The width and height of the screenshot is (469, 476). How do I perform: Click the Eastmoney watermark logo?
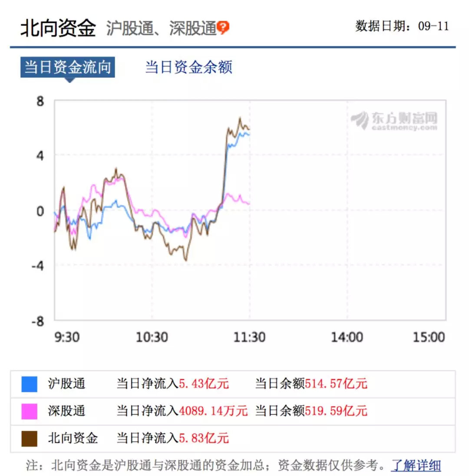394,121
